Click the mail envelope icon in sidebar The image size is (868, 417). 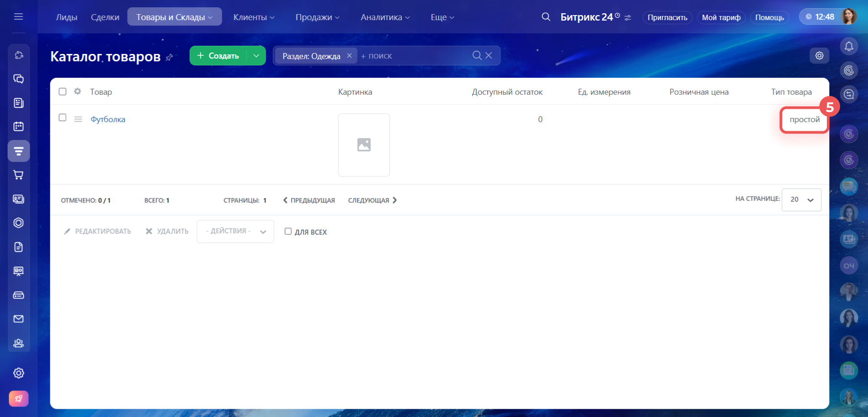[18, 319]
